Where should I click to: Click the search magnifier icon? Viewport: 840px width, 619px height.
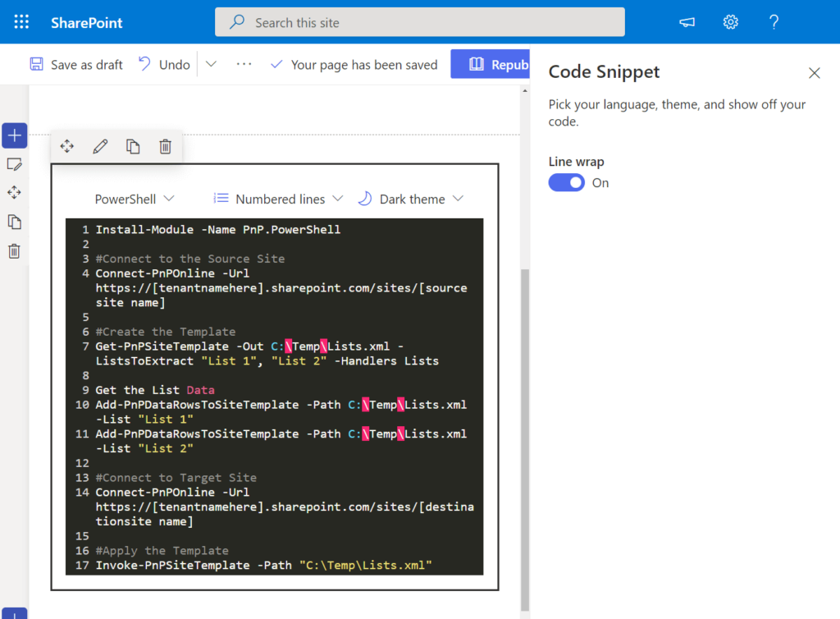tap(237, 22)
